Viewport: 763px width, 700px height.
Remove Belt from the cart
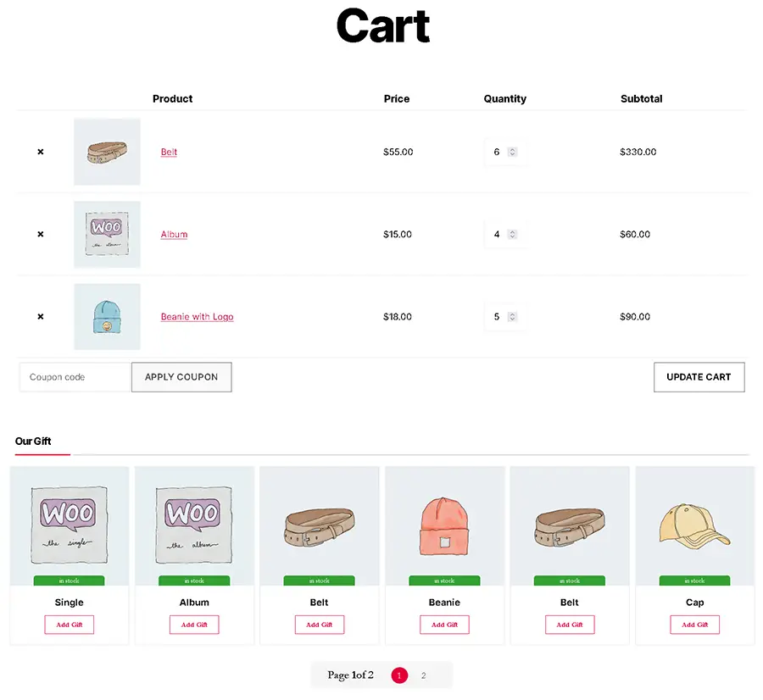[x=40, y=152]
